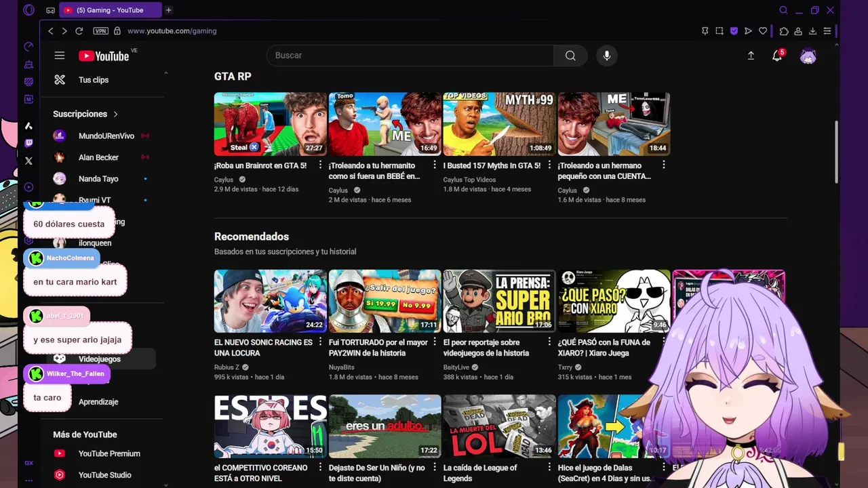The image size is (868, 488).
Task: Go back to the previous page
Action: [x=50, y=31]
